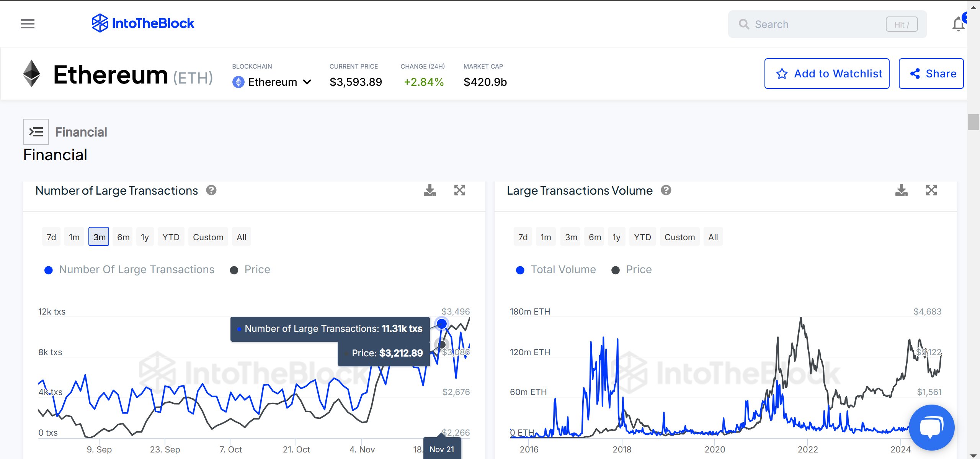The width and height of the screenshot is (980, 459).
Task: Toggle Number Of Large Transactions legend series
Action: 129,270
